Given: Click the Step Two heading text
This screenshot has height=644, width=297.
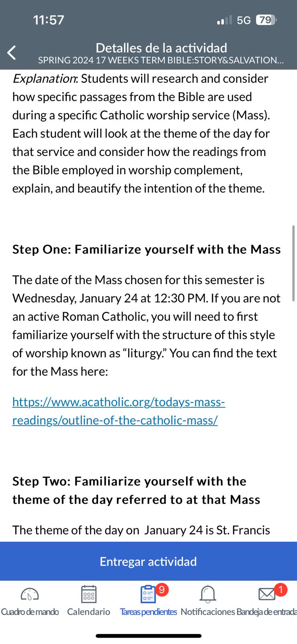Looking at the screenshot, I should [136, 490].
